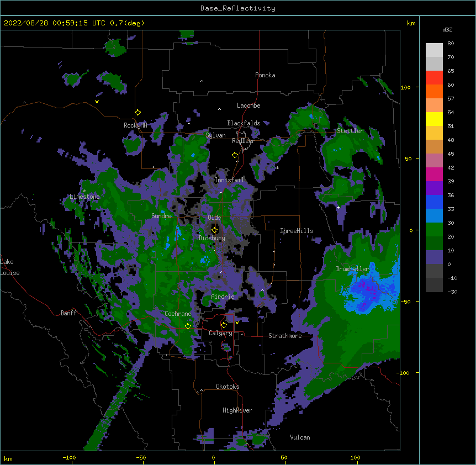The height and width of the screenshot is (465, 476).
Task: Click the white asterisk marker above Limestone
Action: tap(84, 191)
